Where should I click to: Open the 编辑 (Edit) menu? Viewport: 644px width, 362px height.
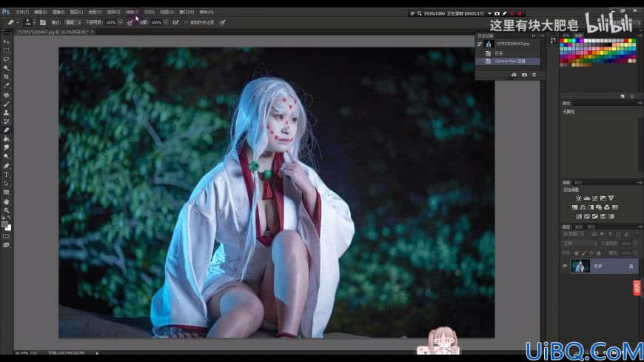coord(40,12)
